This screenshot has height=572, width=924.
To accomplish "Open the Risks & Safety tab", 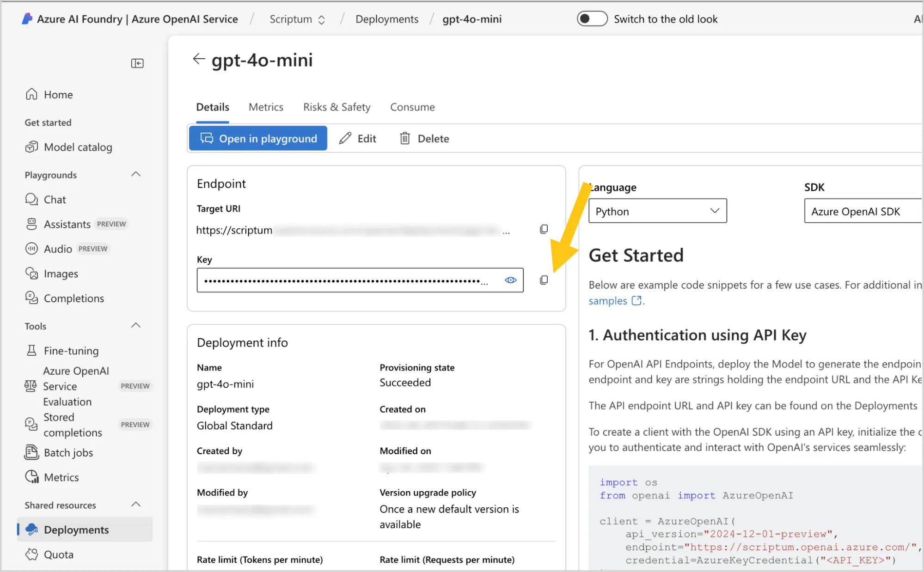I will point(337,107).
